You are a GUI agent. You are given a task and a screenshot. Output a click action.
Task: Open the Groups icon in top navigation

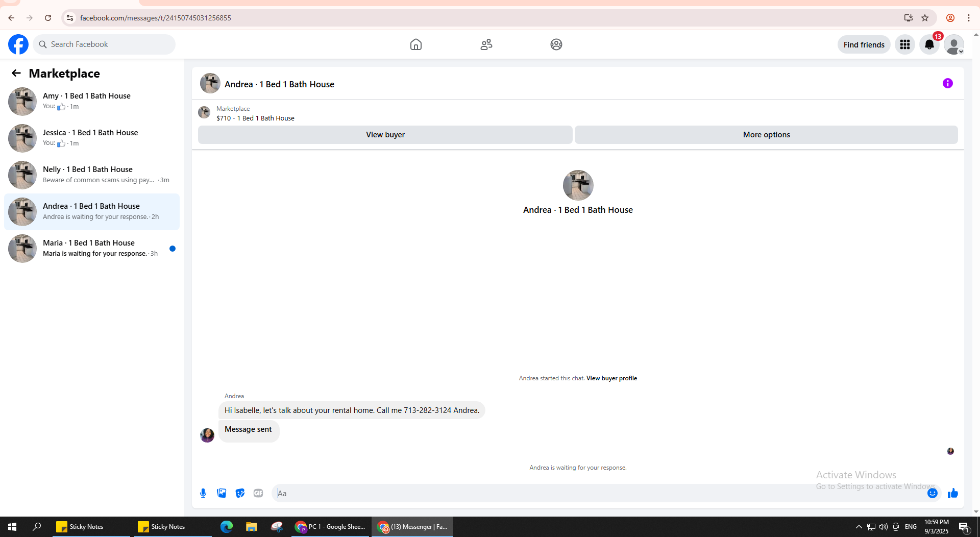point(556,44)
